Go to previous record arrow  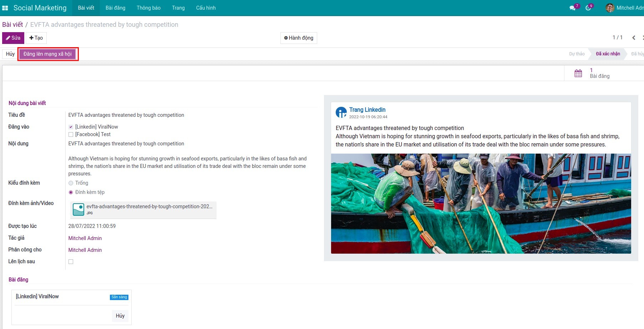pyautogui.click(x=634, y=38)
